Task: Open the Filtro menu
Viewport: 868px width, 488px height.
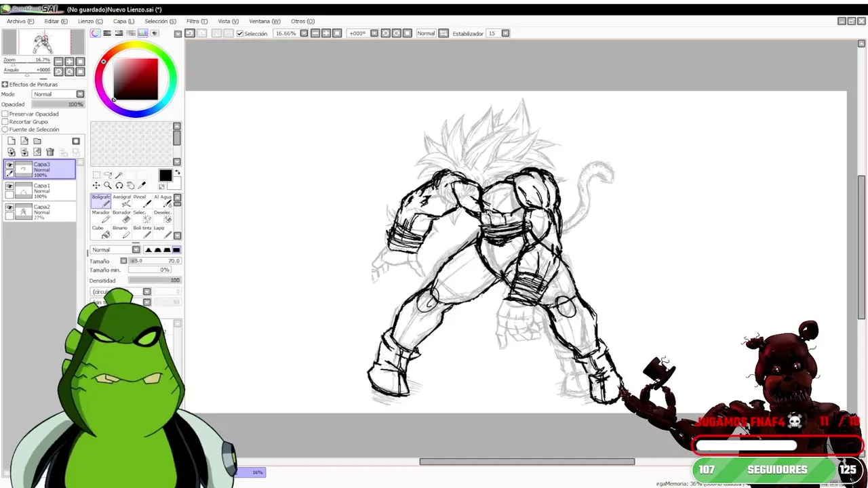Action: pos(197,21)
